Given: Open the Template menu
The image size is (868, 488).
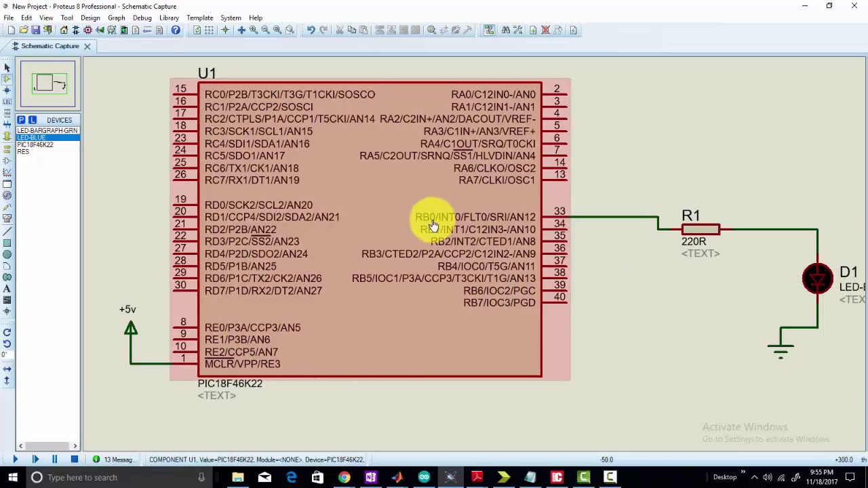Looking at the screenshot, I should tap(199, 18).
